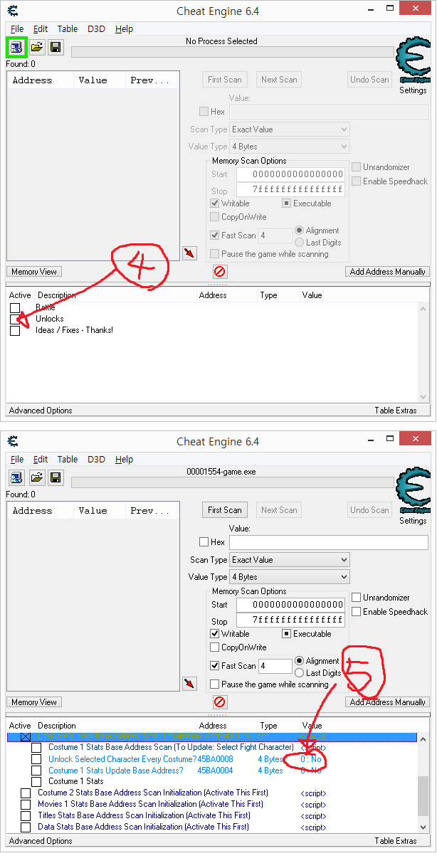Check Pause the game while scanning, game.exe window
Image resolution: width=437 pixels, height=868 pixels.
click(x=215, y=684)
